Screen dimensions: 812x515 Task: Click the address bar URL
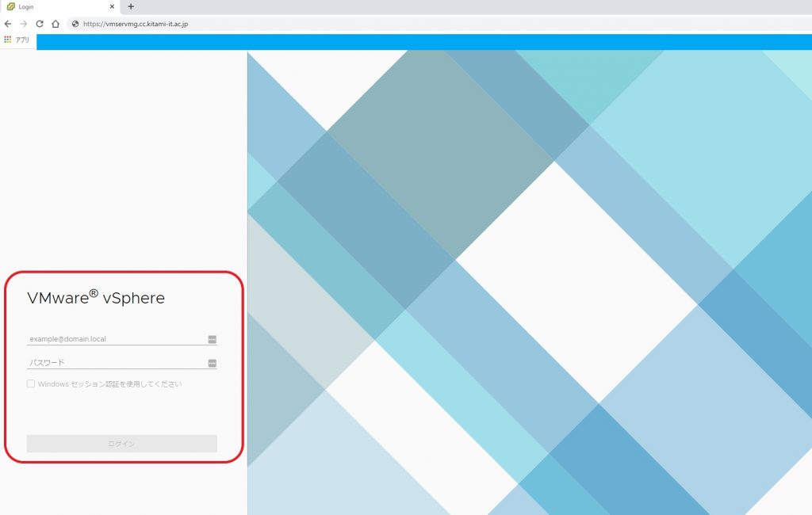[x=136, y=24]
